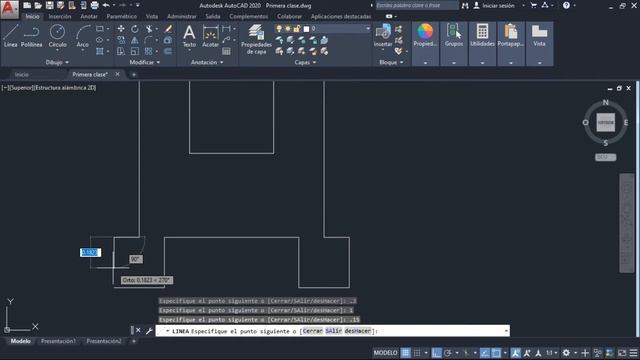Select the Círculo tool
The height and width of the screenshot is (360, 640).
coord(57,36)
